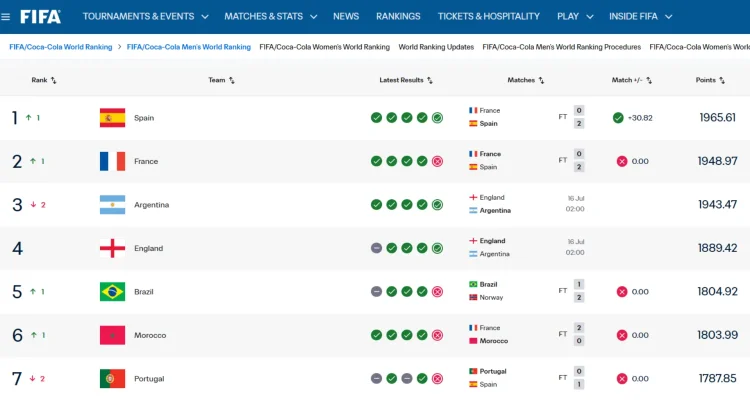Open the Rankings menu item
Viewport: 750px width, 420px height.
tap(398, 17)
